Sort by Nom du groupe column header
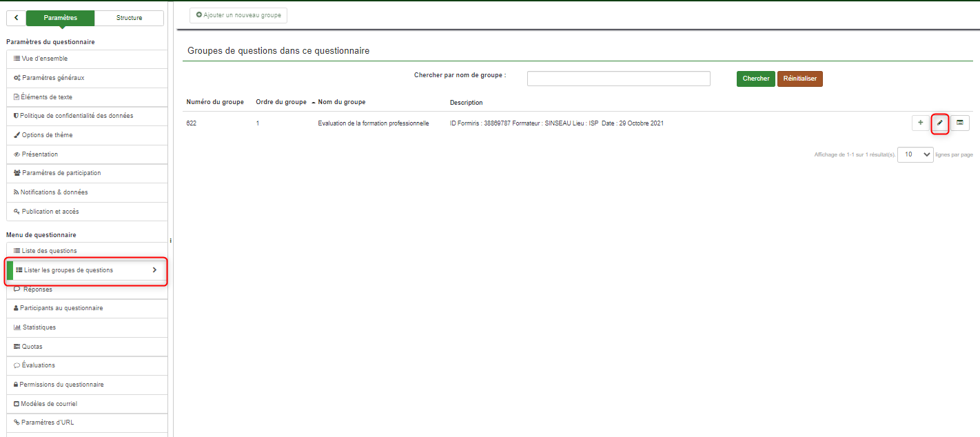The height and width of the screenshot is (437, 980). click(x=341, y=102)
